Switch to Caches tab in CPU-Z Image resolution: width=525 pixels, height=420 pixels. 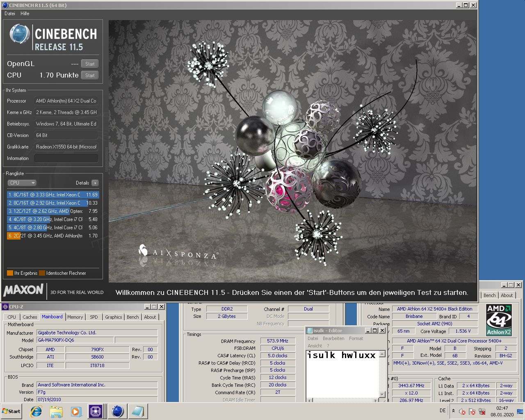[x=30, y=317]
